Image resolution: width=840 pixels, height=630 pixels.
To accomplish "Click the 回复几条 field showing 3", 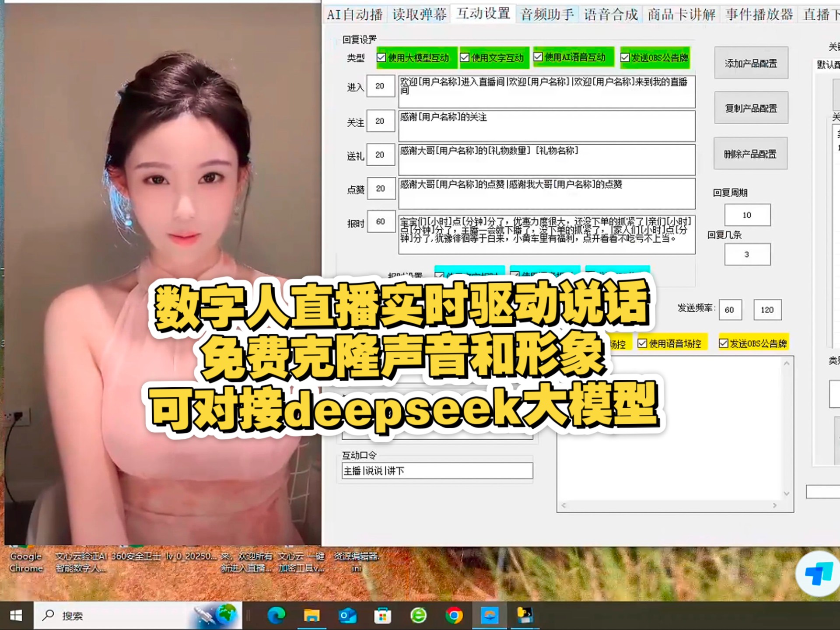I will pos(747,254).
